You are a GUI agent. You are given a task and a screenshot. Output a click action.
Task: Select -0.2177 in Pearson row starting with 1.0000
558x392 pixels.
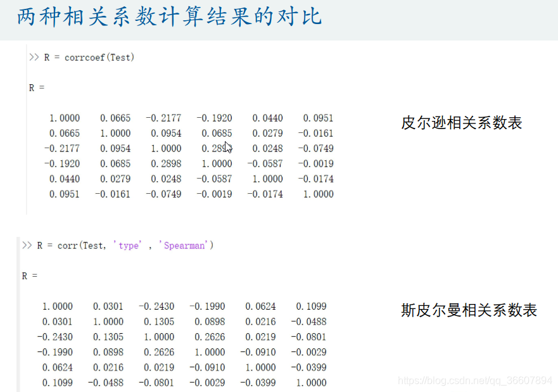pos(163,118)
